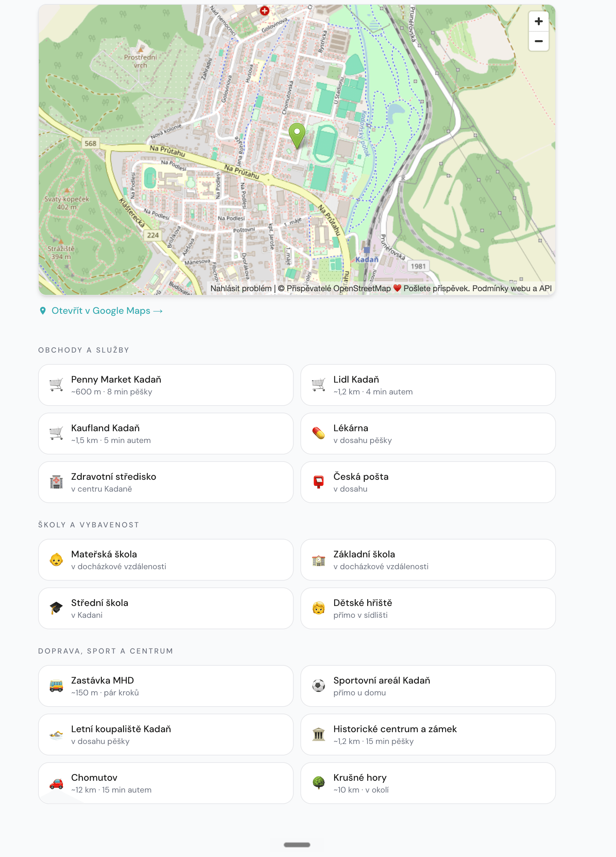Screen dimensions: 616x857
Task: Click the 224 road number badge on map
Action: pos(153,235)
